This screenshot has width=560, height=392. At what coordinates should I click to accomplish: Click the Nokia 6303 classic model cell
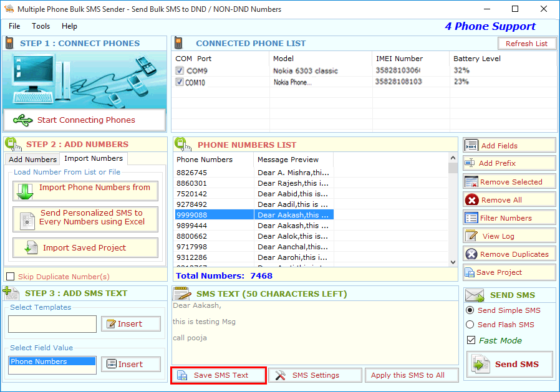pyautogui.click(x=306, y=70)
